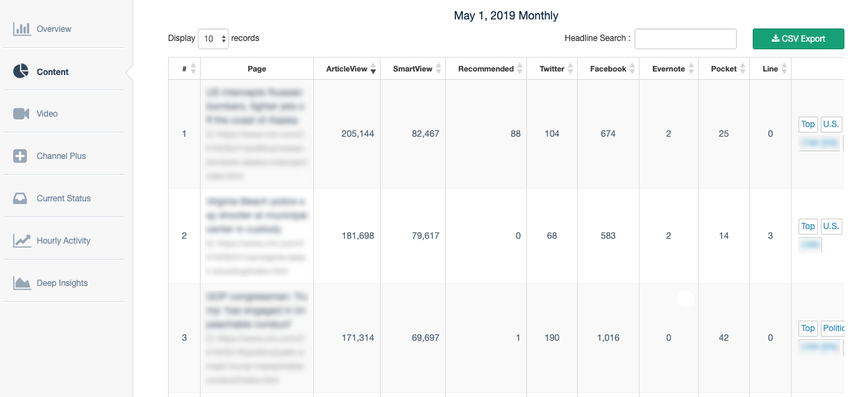The height and width of the screenshot is (397, 868).
Task: Click the Channel Plus icon
Action: click(21, 156)
